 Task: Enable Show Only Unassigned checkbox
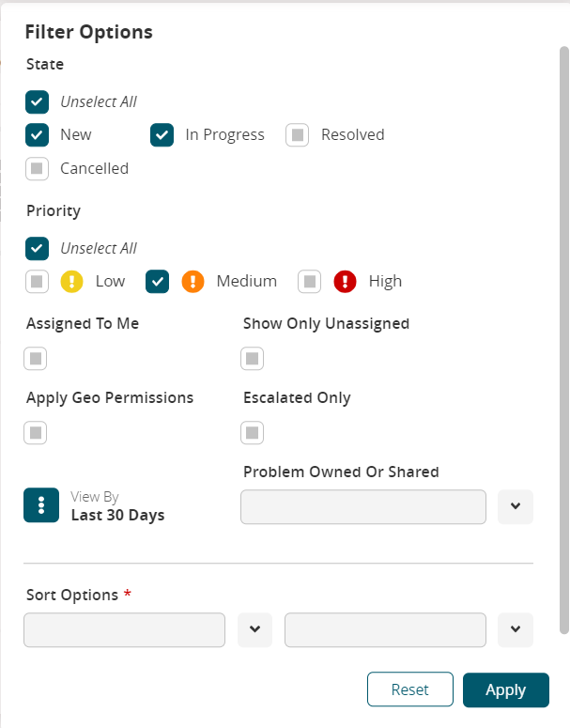click(253, 358)
